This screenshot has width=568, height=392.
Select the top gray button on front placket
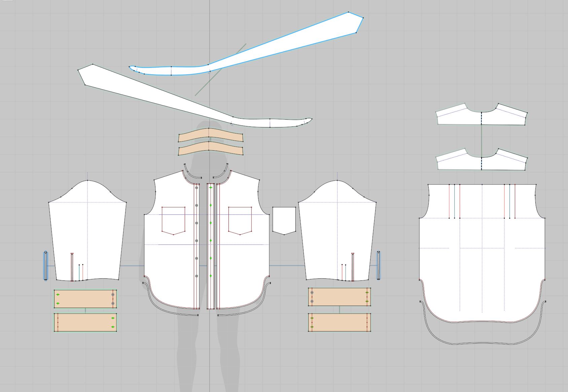197,188
